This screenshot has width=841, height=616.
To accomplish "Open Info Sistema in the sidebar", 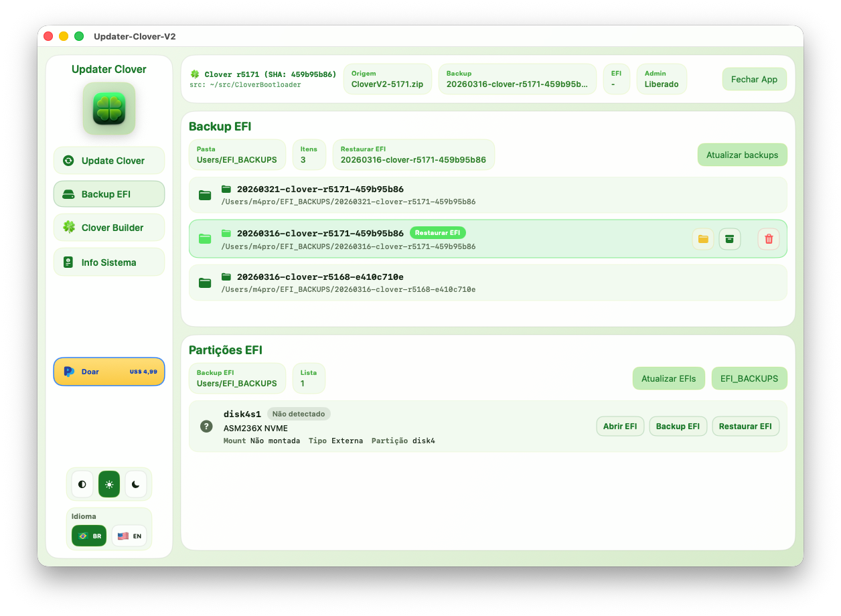I will (x=108, y=262).
